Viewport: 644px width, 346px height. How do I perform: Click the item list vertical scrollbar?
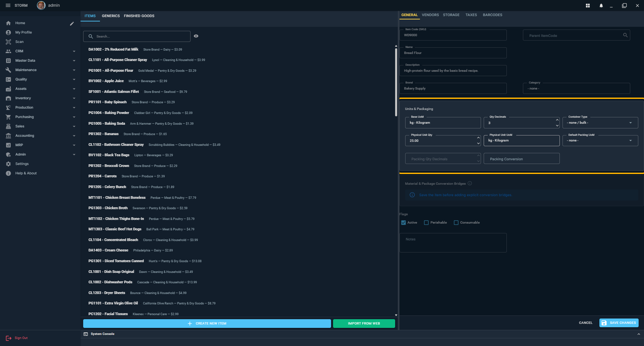tap(396, 82)
